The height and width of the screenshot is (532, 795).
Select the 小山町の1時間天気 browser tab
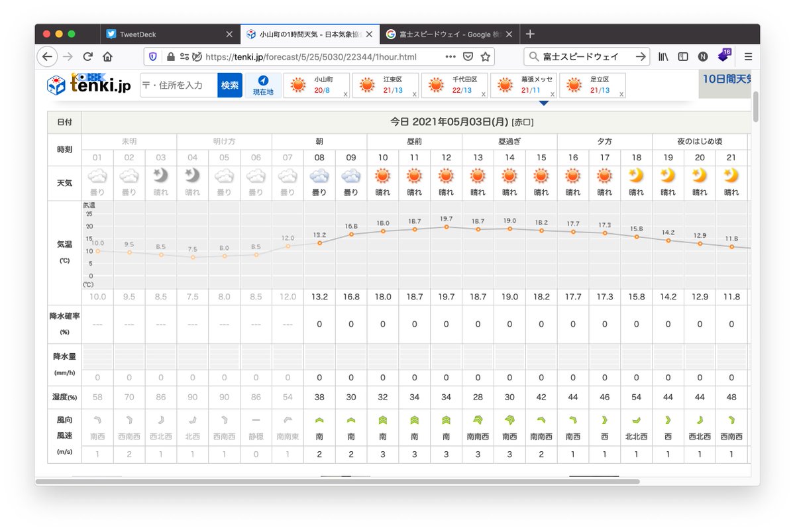tap(310, 34)
